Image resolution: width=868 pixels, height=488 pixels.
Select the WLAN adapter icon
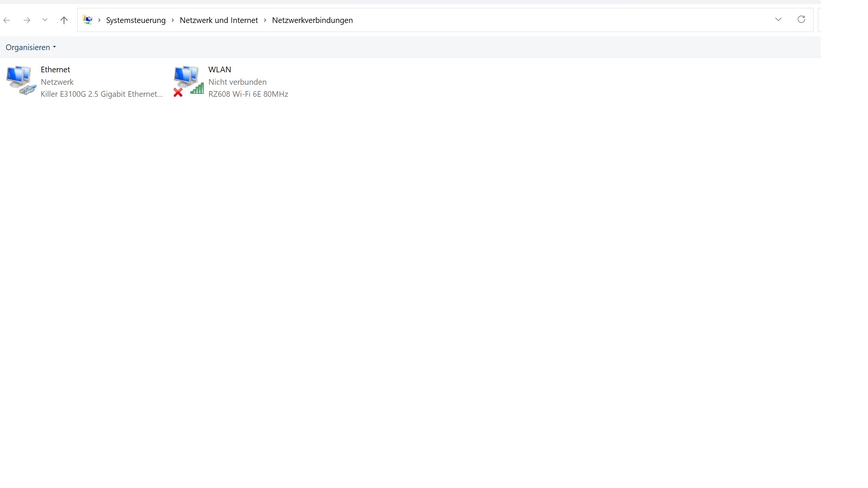coord(188,81)
